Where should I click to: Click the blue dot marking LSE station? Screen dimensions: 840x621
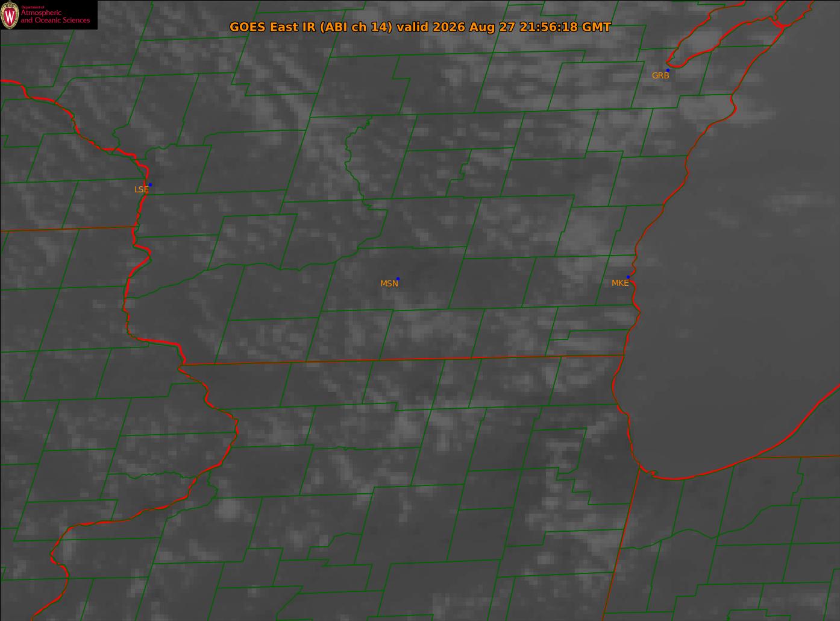(150, 184)
